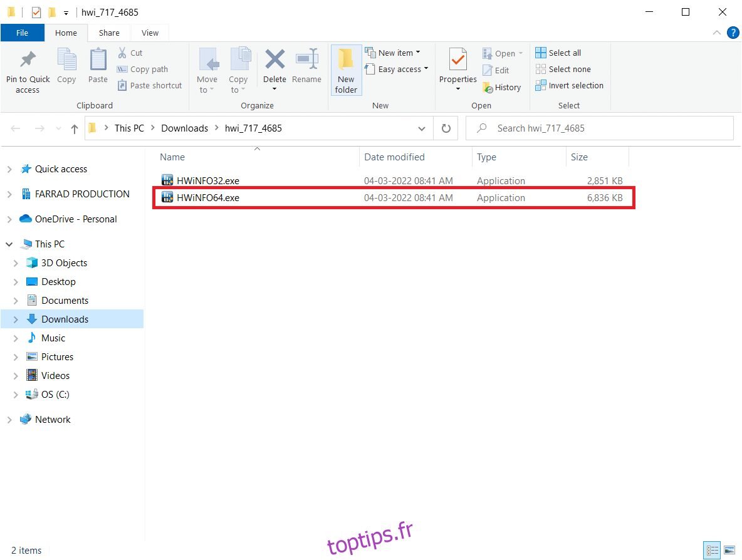Open the Help question mark icon
The width and height of the screenshot is (742, 560).
tap(733, 33)
